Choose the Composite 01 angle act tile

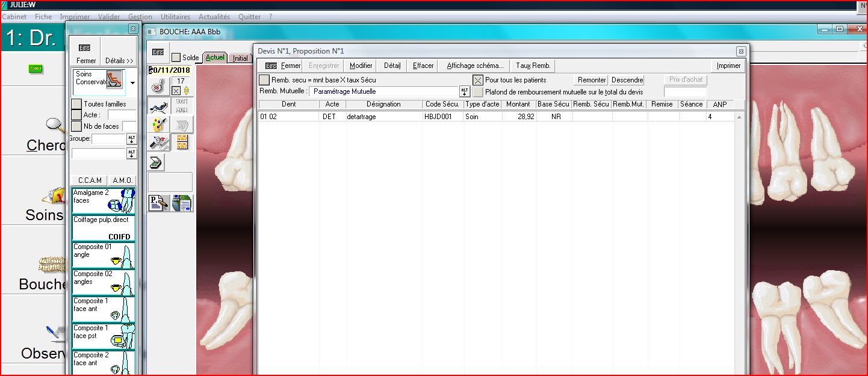click(103, 254)
